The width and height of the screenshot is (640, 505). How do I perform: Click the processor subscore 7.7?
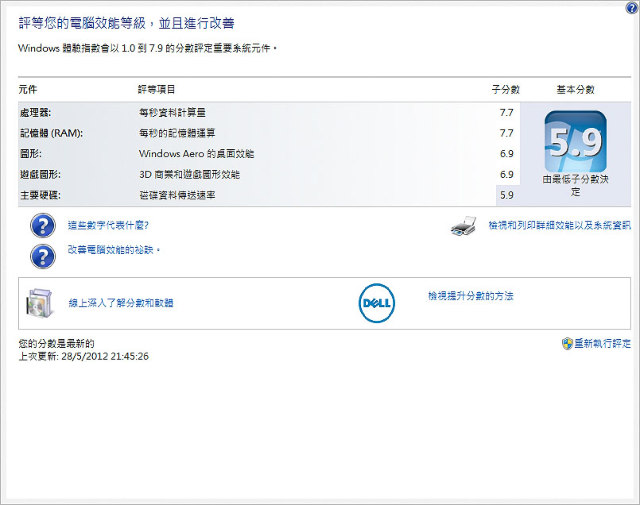[507, 112]
